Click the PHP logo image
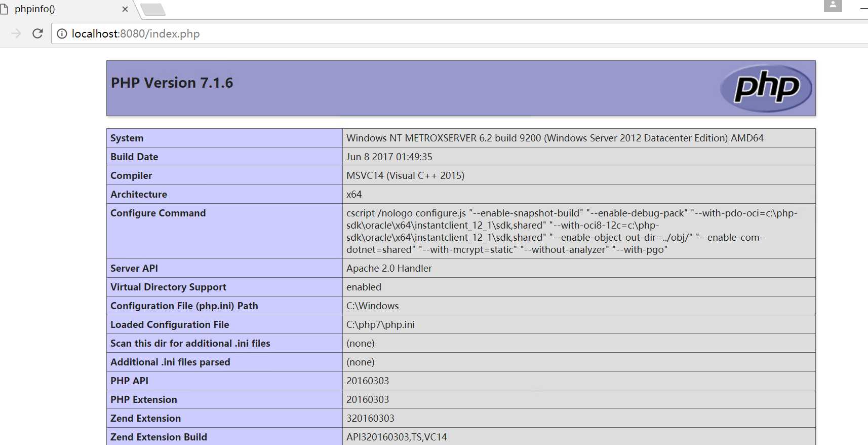868x445 pixels. [x=766, y=88]
